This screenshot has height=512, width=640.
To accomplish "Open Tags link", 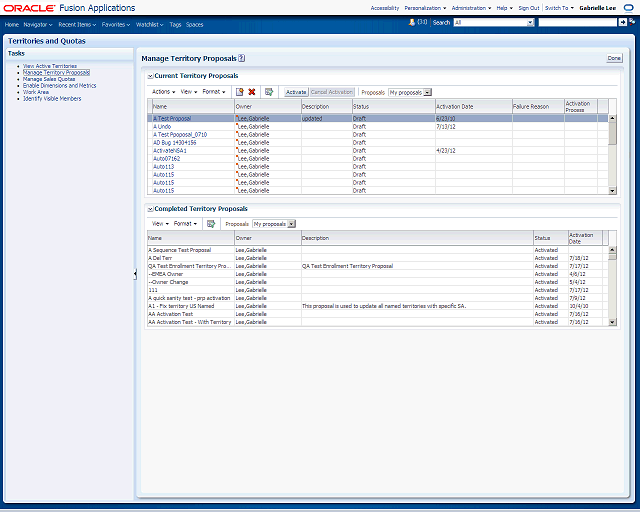I will click(175, 24).
